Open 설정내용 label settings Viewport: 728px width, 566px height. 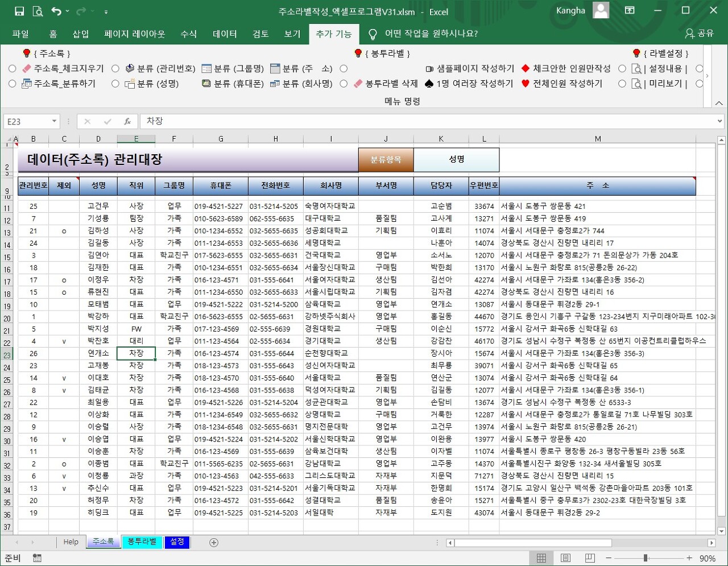click(x=660, y=68)
